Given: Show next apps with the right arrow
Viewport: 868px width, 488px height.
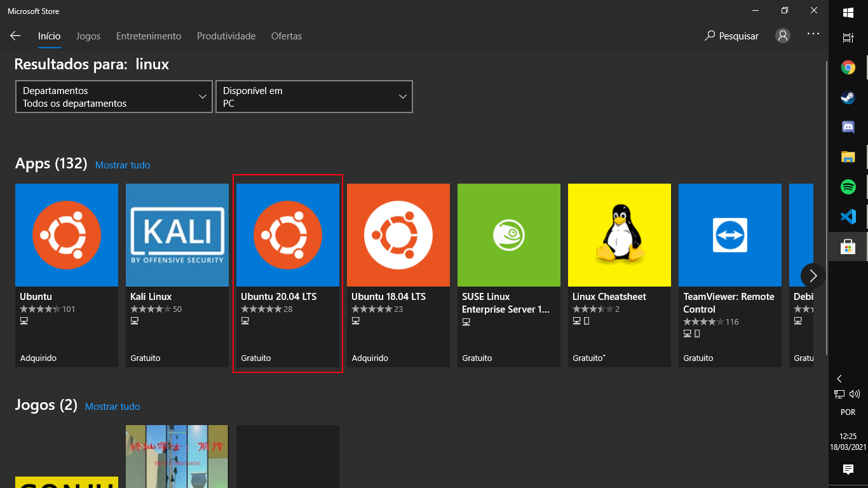Looking at the screenshot, I should 813,276.
